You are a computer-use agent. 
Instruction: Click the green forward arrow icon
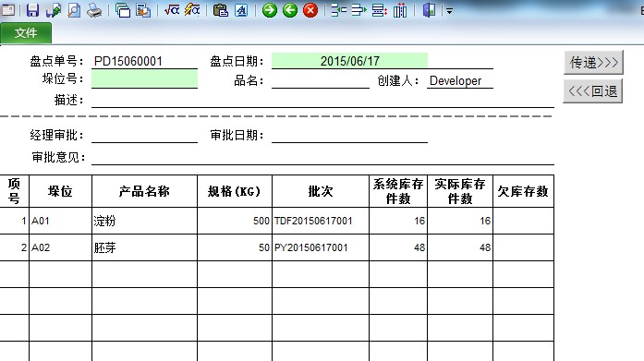pyautogui.click(x=270, y=10)
